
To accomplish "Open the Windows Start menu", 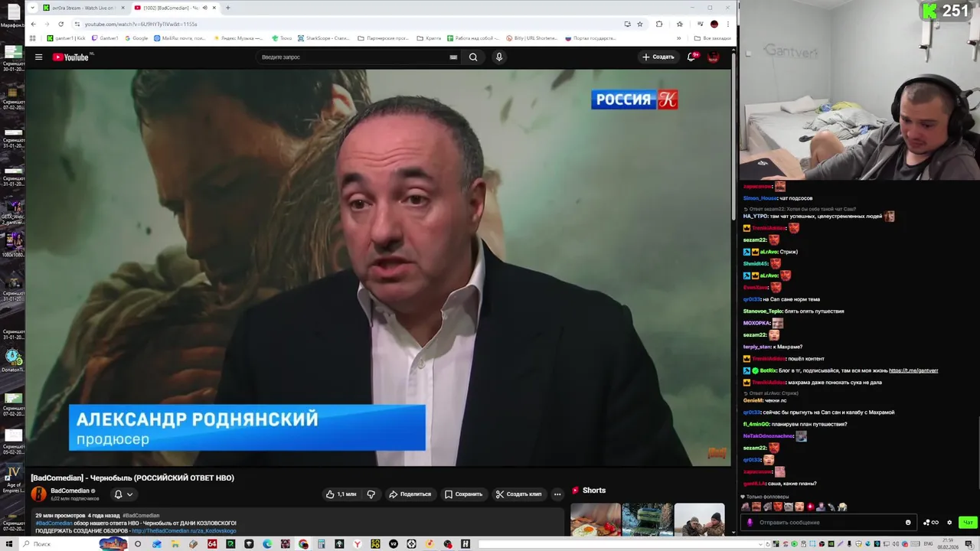I will tap(10, 544).
